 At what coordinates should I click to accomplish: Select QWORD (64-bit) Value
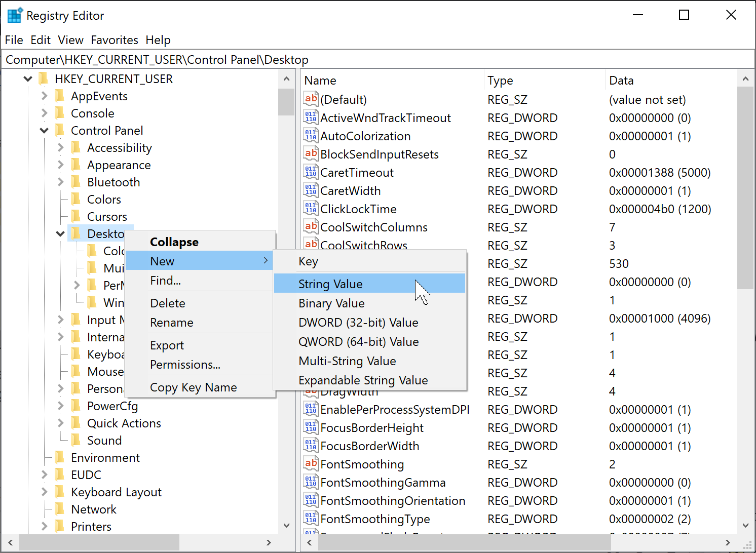click(369, 341)
